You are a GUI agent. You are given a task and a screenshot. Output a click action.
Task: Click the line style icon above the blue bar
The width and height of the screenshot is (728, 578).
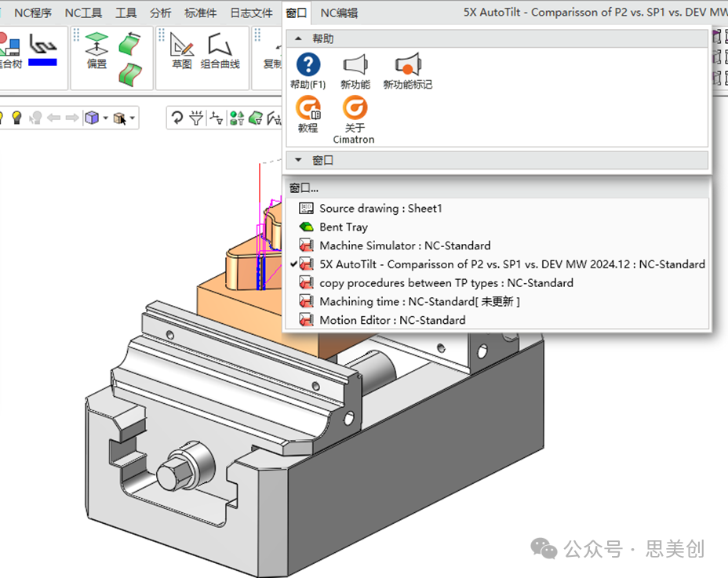coord(42,44)
